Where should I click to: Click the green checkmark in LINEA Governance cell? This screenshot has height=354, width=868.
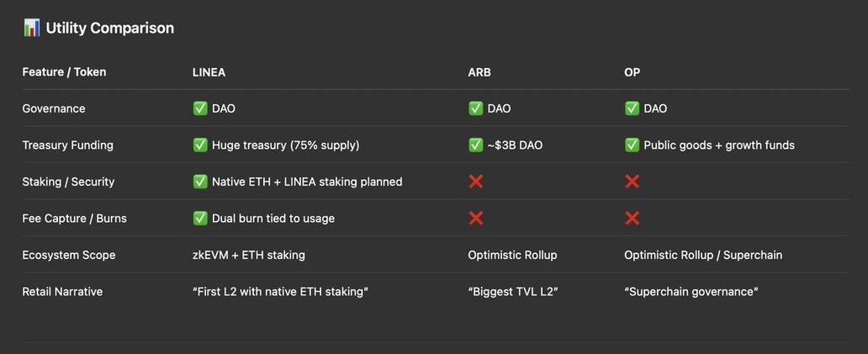click(200, 108)
